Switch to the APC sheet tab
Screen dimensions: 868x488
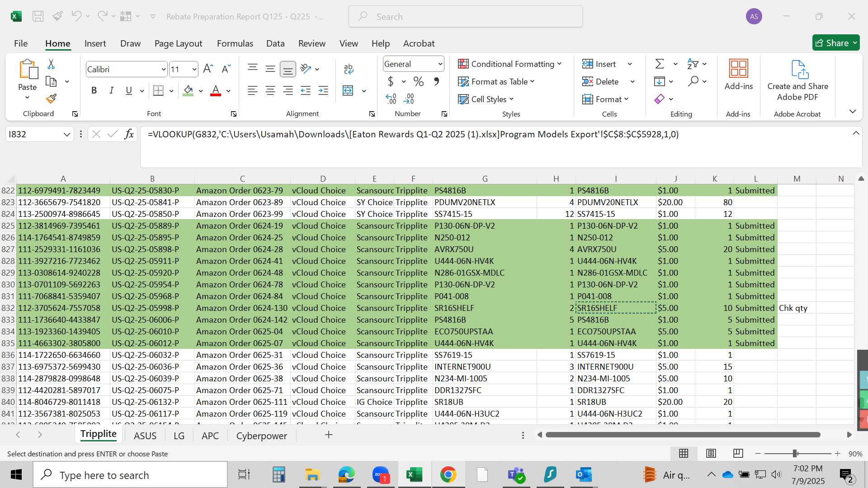click(210, 436)
